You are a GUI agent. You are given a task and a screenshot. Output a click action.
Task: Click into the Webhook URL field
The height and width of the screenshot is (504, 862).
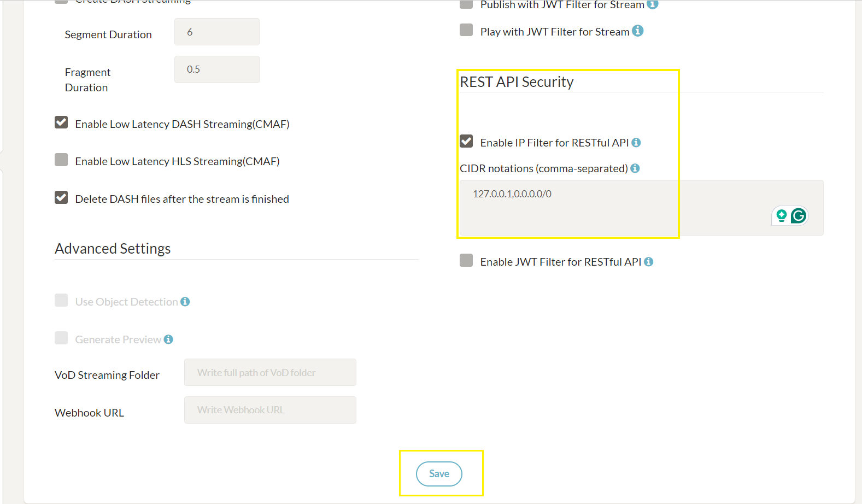[x=270, y=410]
